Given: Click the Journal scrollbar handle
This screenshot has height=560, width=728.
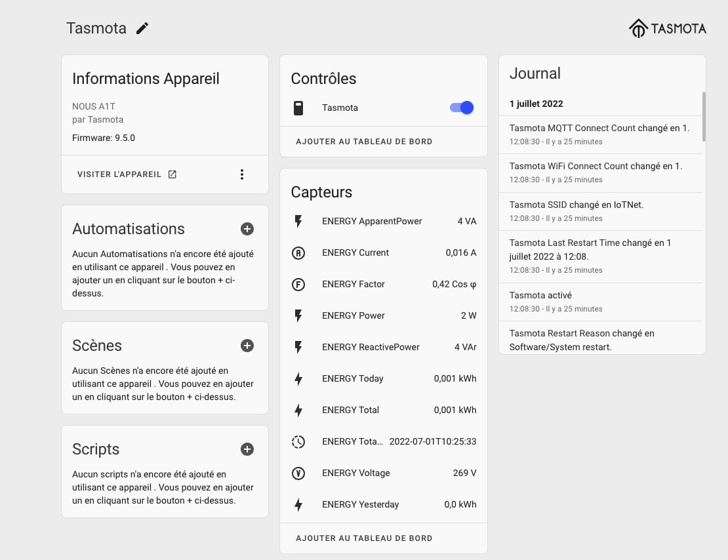Looking at the screenshot, I should click(x=704, y=117).
